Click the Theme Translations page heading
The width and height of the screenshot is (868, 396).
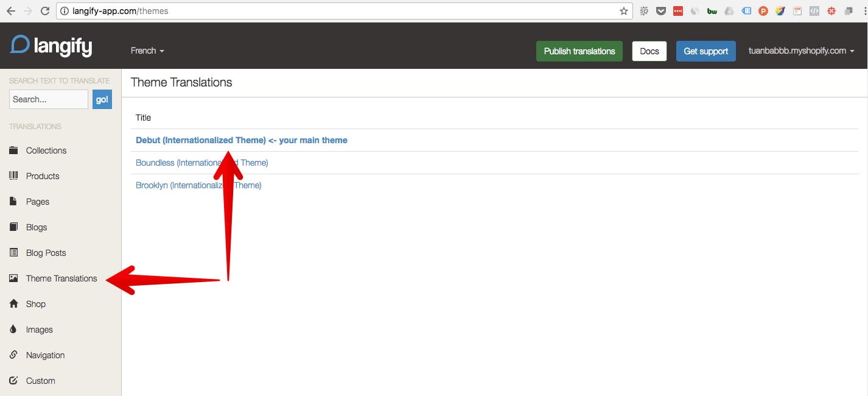[x=181, y=82]
